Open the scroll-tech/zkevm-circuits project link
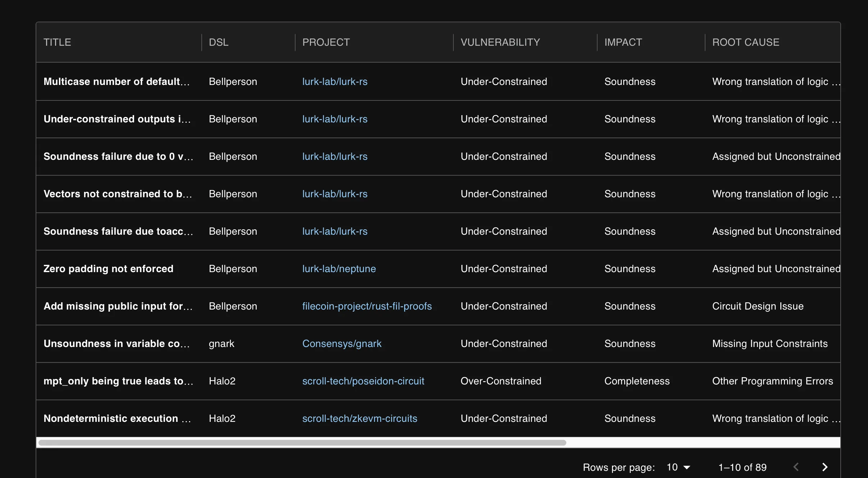 coord(359,418)
